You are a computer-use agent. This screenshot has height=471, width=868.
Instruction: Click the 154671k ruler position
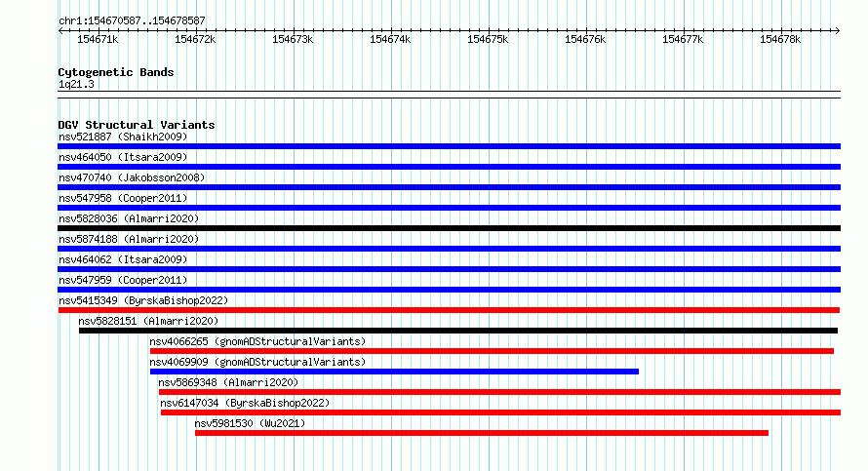point(98,39)
